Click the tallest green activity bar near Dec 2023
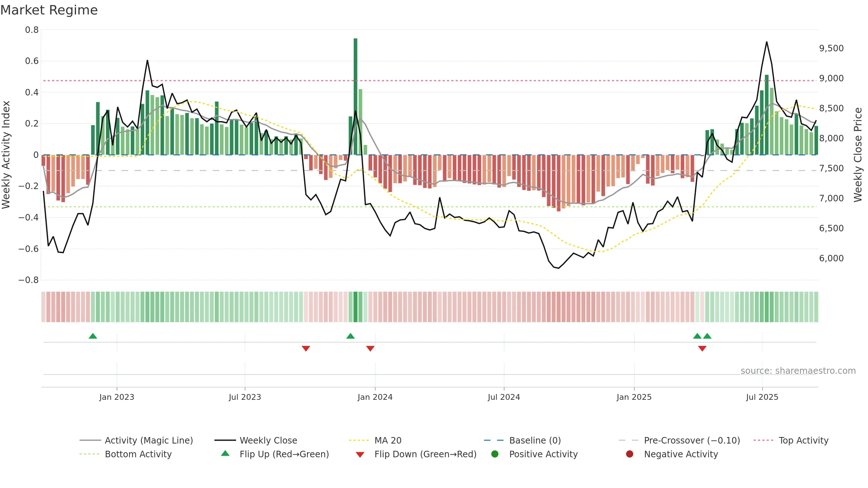 (x=356, y=97)
